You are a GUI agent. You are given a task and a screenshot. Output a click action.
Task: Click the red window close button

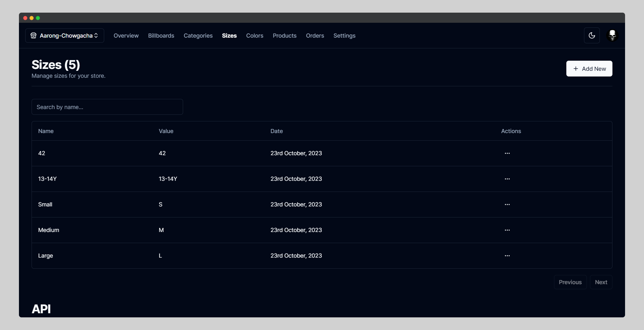(25, 18)
